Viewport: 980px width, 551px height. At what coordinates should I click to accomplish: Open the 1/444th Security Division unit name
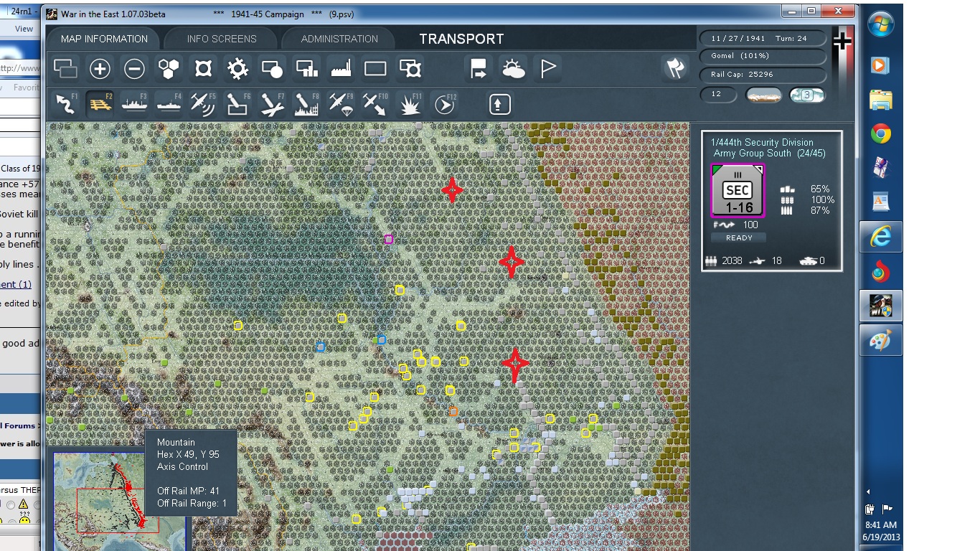(x=762, y=142)
